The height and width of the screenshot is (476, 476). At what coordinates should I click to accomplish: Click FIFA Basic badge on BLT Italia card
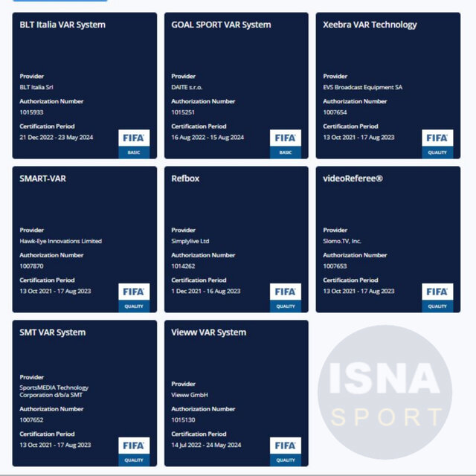pos(134,144)
